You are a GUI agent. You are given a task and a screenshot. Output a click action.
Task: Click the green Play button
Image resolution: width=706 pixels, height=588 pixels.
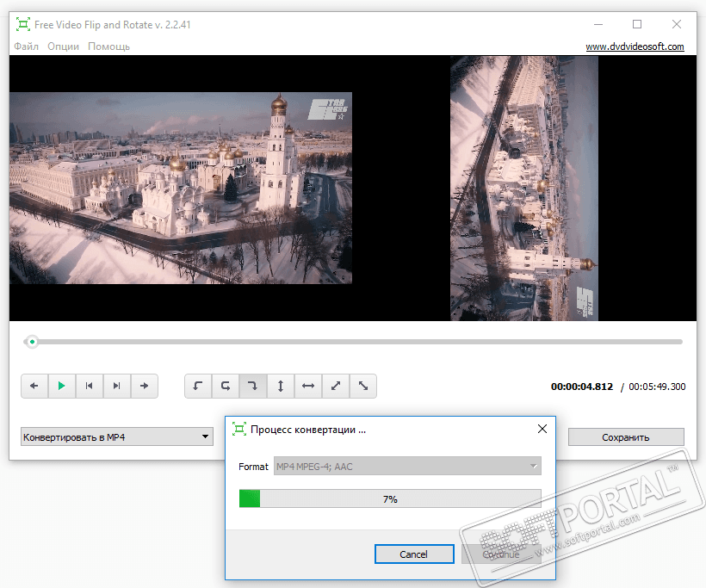(61, 387)
